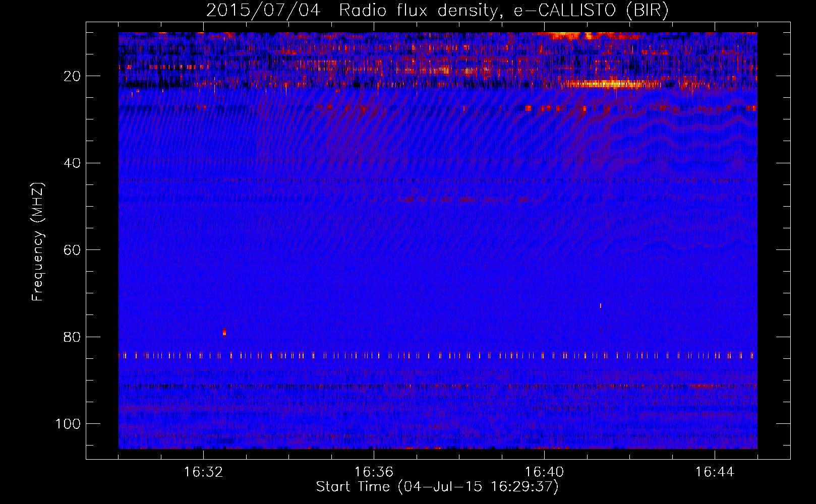Click the "16:40" time tick label

544,472
